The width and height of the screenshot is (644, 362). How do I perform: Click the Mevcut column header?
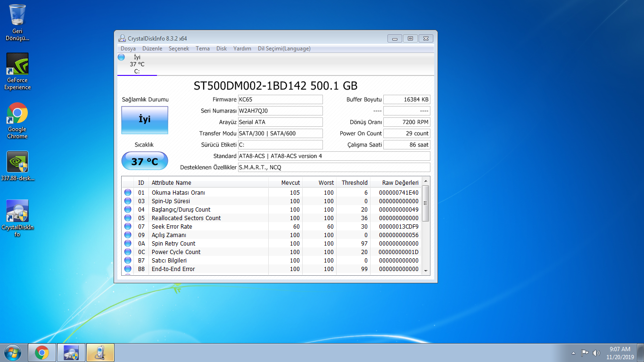[285, 182]
